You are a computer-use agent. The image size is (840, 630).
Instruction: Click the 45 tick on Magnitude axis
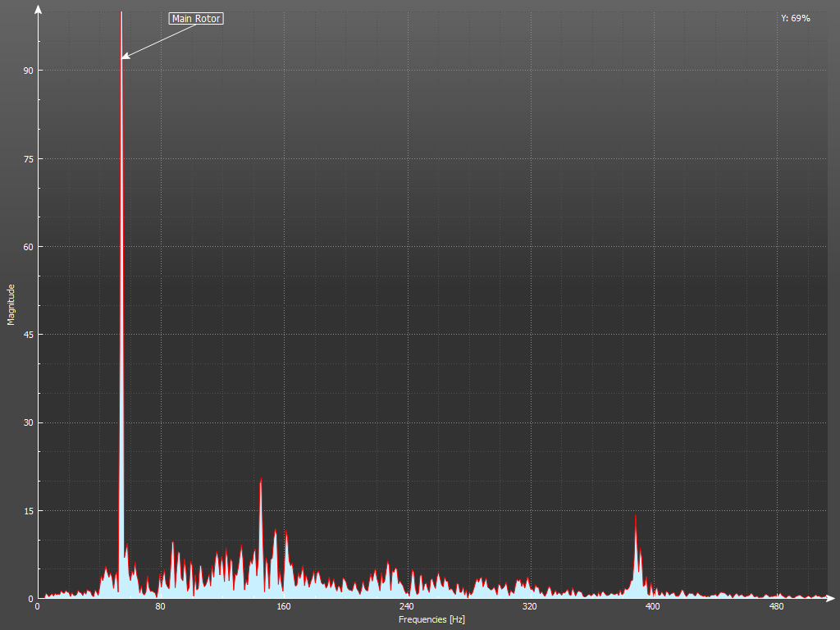(x=27, y=335)
